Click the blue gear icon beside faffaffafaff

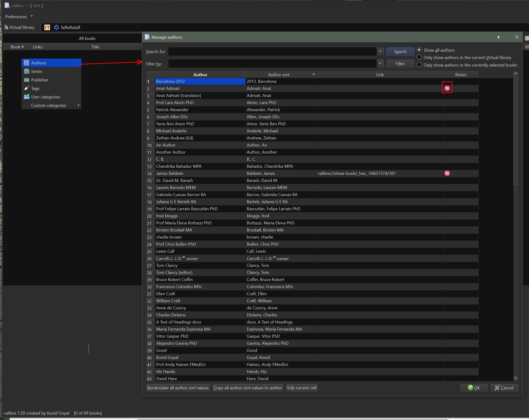[x=56, y=27]
